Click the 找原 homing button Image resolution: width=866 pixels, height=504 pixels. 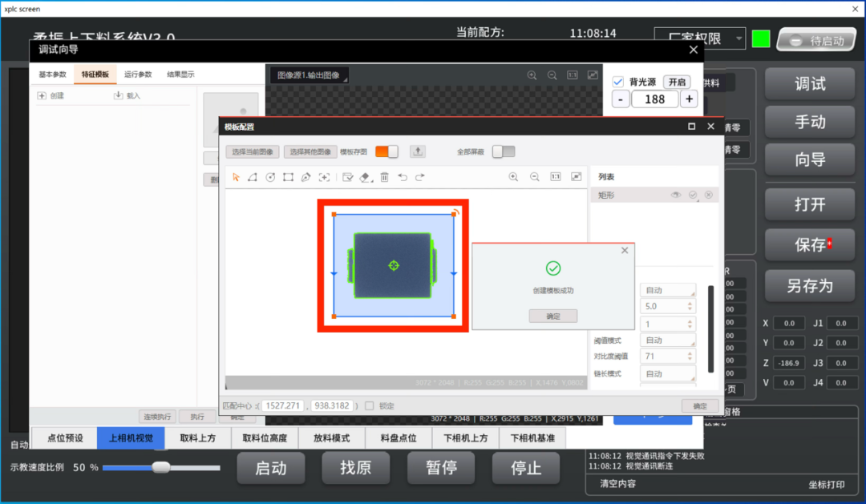356,468
